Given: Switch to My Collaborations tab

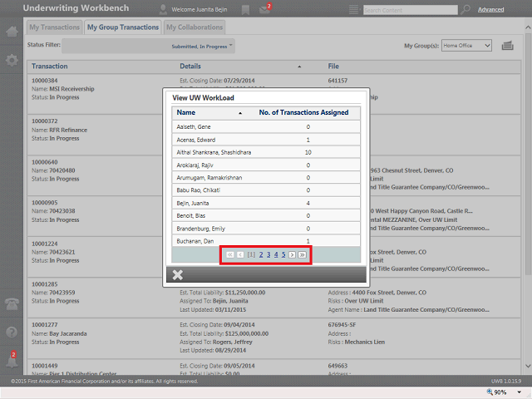Looking at the screenshot, I should [x=195, y=27].
